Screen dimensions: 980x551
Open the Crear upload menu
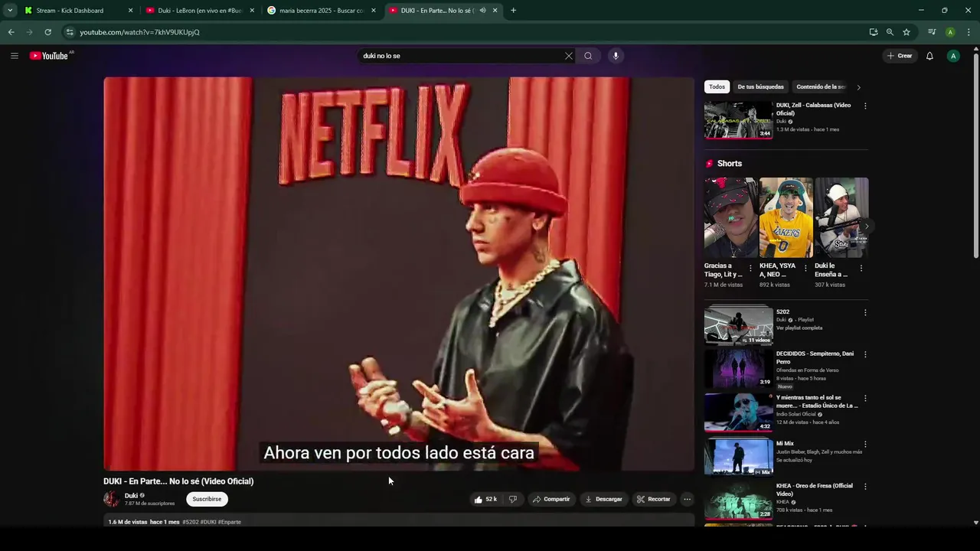click(900, 56)
